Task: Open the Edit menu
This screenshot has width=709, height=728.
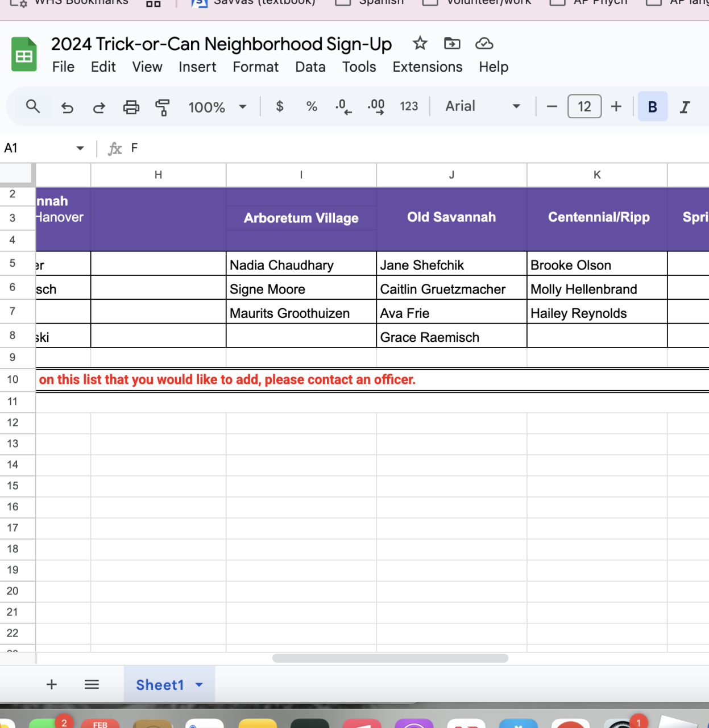Action: [x=103, y=67]
